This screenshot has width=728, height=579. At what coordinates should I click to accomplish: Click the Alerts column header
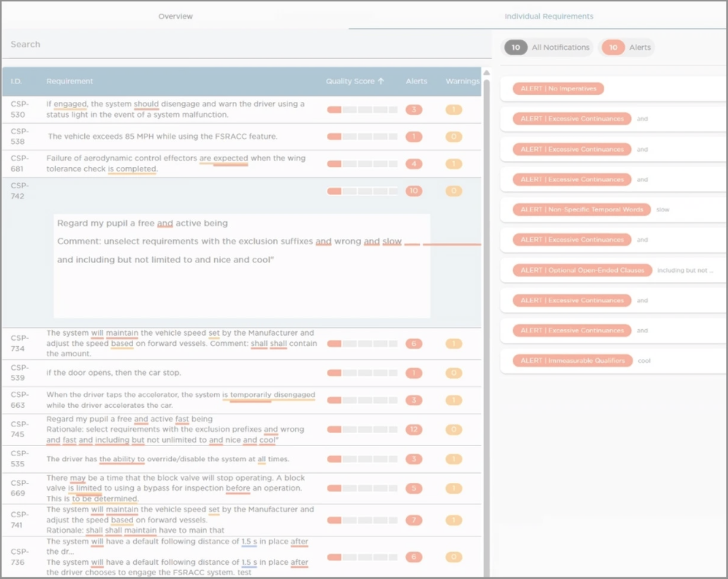click(x=416, y=81)
